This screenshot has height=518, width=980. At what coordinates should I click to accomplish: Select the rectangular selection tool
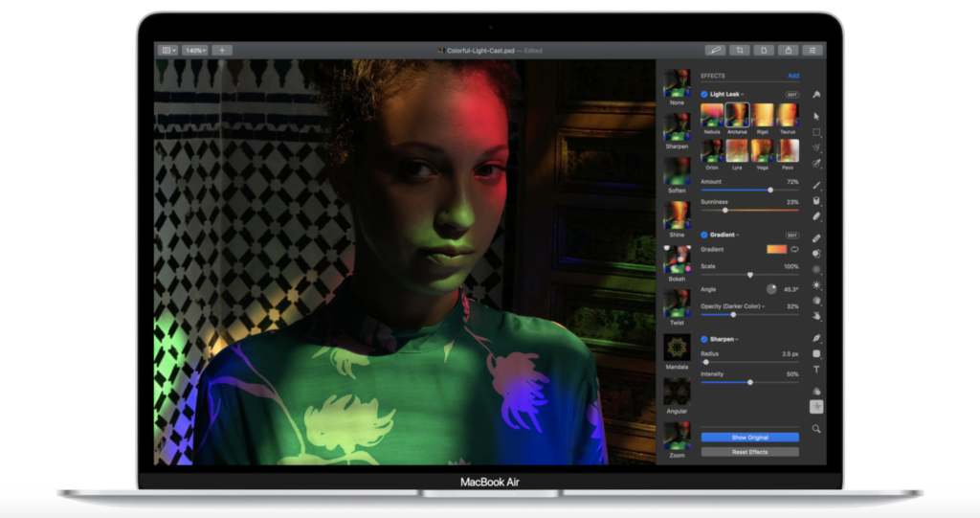pyautogui.click(x=816, y=132)
